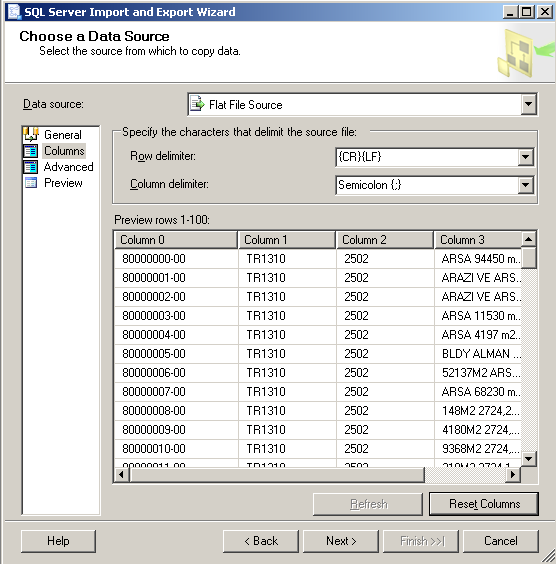Click the Refresh button
The width and height of the screenshot is (556, 564).
click(368, 504)
